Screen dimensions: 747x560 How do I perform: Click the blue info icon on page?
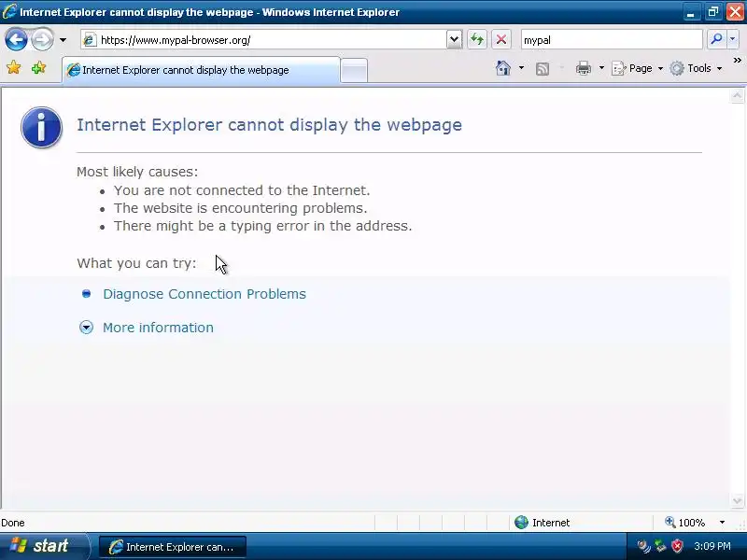[41, 127]
